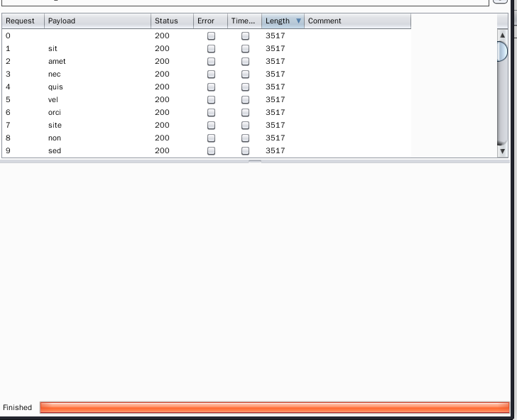Check Error box for quis payload
This screenshot has width=517, height=420.
pos(211,87)
